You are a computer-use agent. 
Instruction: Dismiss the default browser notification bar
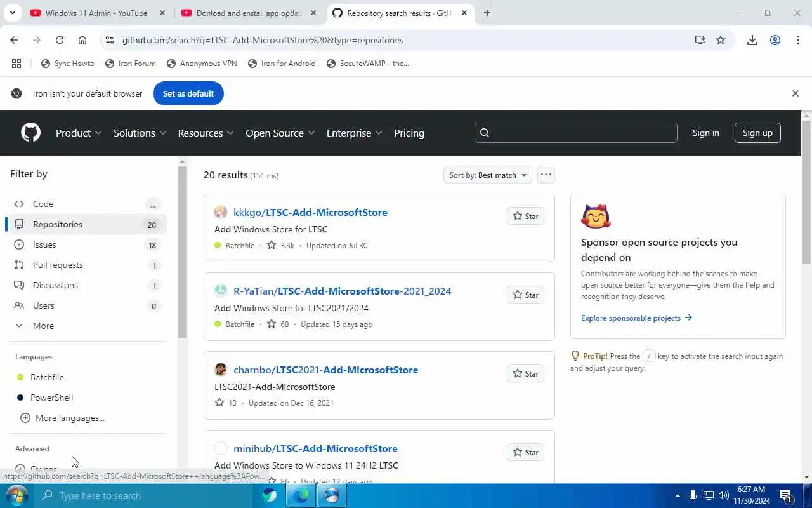point(796,93)
